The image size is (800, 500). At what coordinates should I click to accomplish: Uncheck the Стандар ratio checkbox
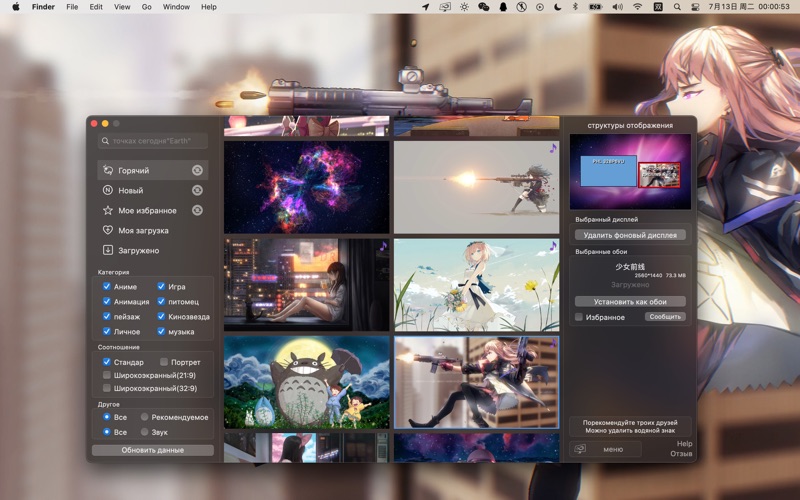107,362
